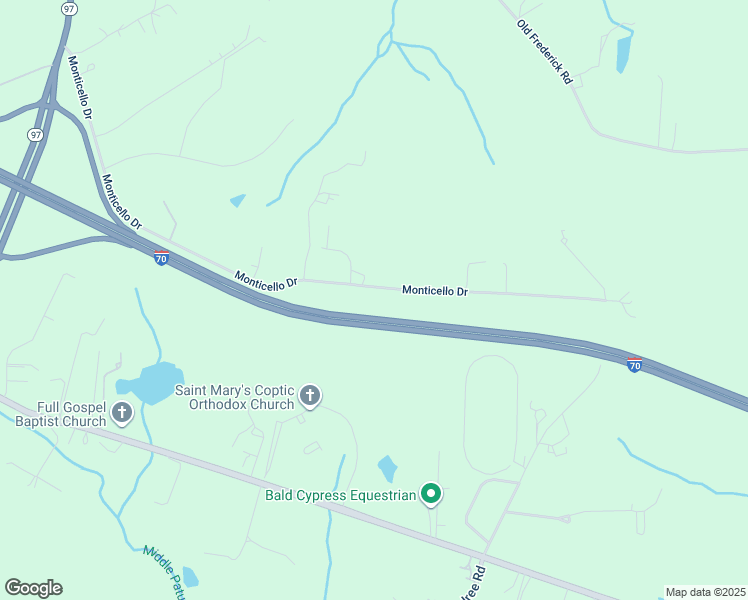Select the Full Gospel Baptist Church text
748x600 pixels.
(x=61, y=414)
